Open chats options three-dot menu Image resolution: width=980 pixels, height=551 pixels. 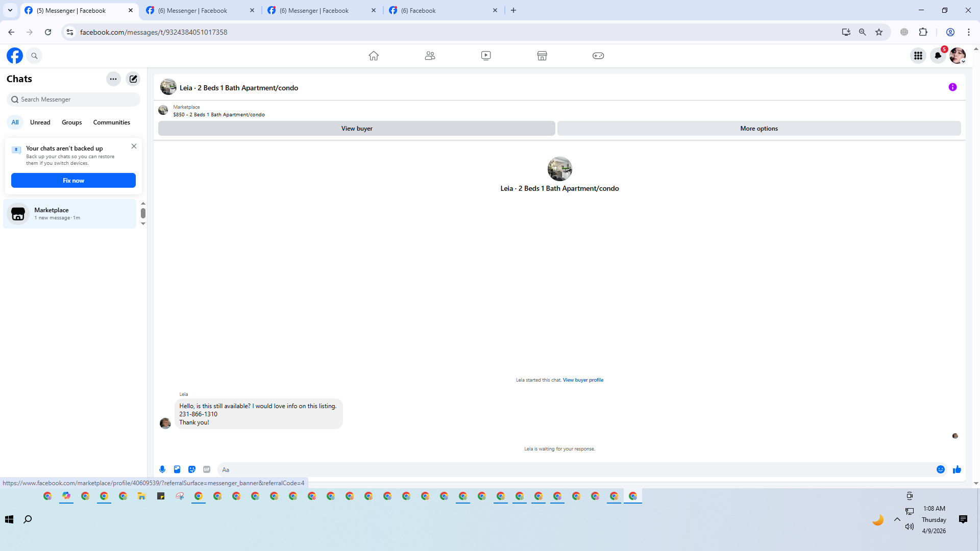[113, 79]
